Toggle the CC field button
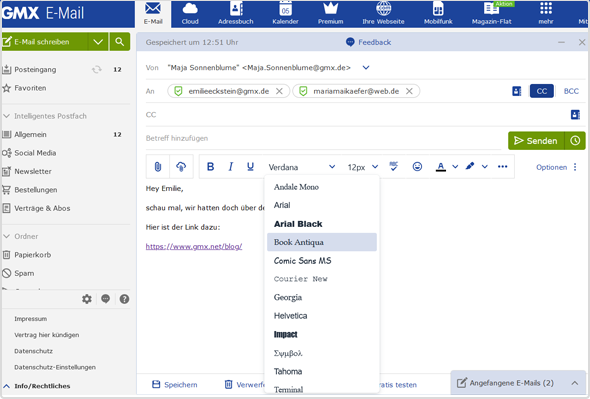Screen dimensions: 590x399 pos(542,91)
